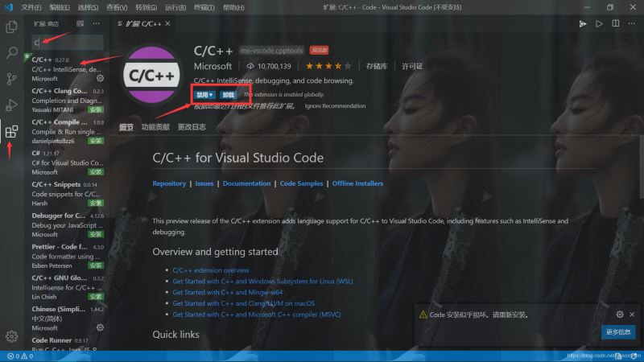Open editor more actions ellipsis
This screenshot has height=362, width=644.
click(632, 23)
